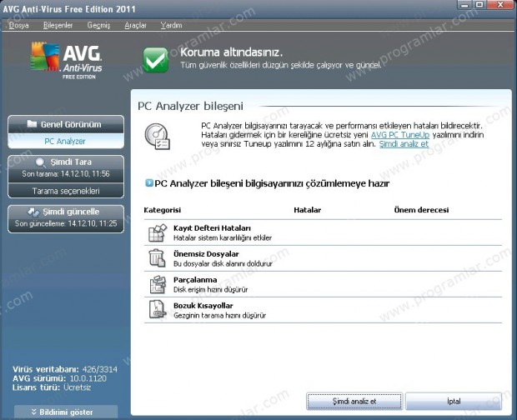The width and height of the screenshot is (517, 420).
Task: Open the Bileşenler menu
Action: click(x=58, y=25)
